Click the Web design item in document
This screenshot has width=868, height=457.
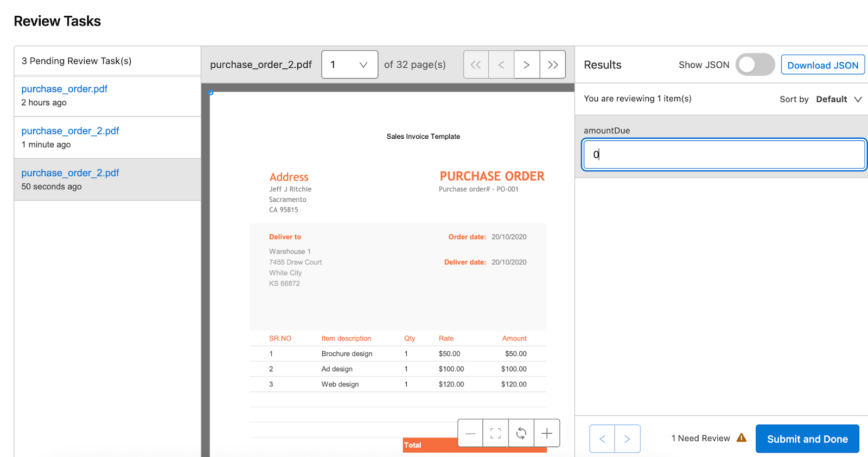tap(340, 384)
